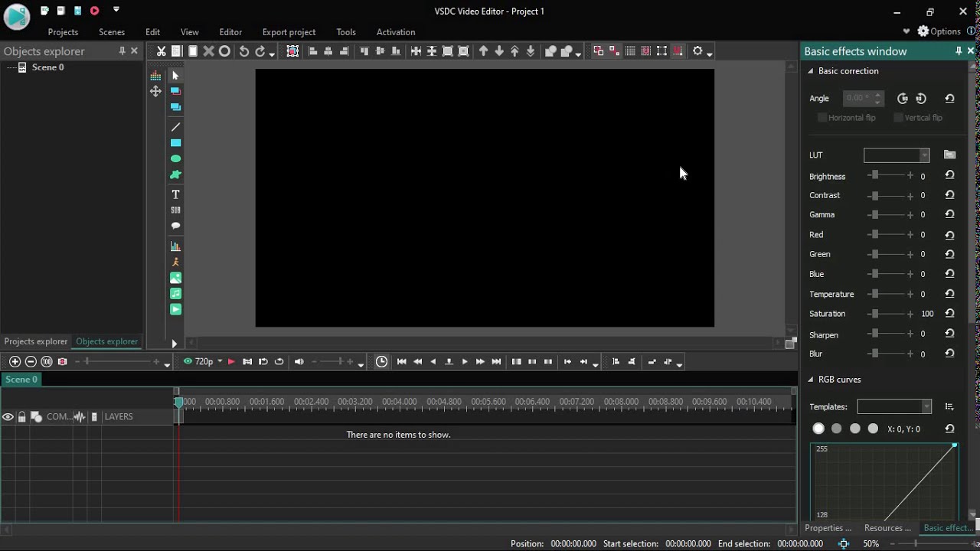Expand the vertical toolbar overflow arrow
Viewport: 980px width, 551px height.
click(174, 344)
